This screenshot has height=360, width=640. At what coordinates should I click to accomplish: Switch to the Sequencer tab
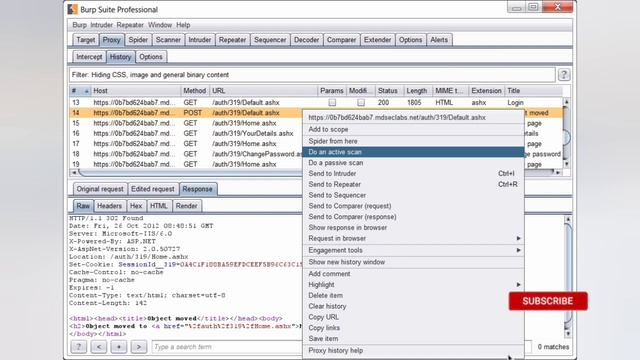pos(270,40)
